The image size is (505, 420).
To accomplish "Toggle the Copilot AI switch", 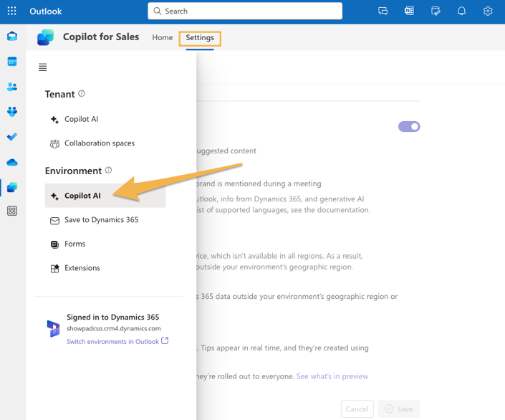I will click(409, 126).
